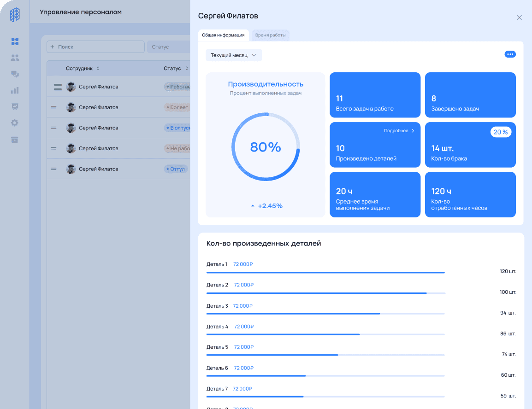
Task: Open the Статус filter dropdown beside search
Action: (x=169, y=47)
